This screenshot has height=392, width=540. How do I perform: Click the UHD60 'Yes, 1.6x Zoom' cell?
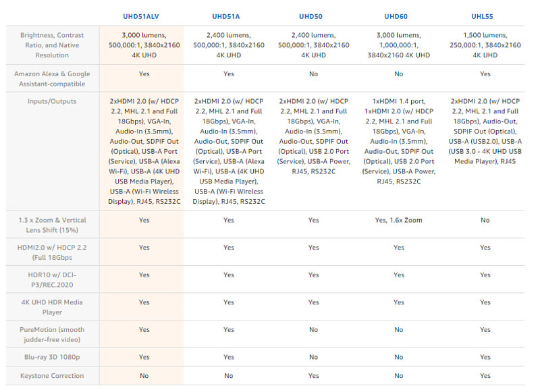click(398, 220)
